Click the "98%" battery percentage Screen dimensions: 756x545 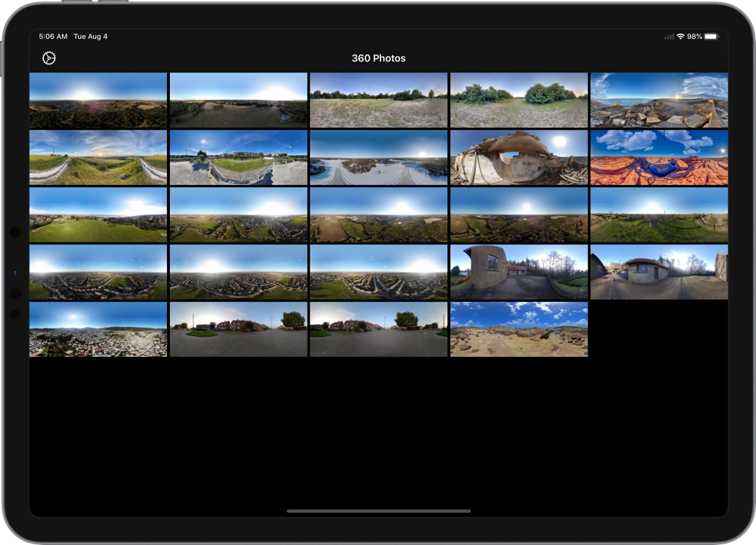(x=695, y=37)
